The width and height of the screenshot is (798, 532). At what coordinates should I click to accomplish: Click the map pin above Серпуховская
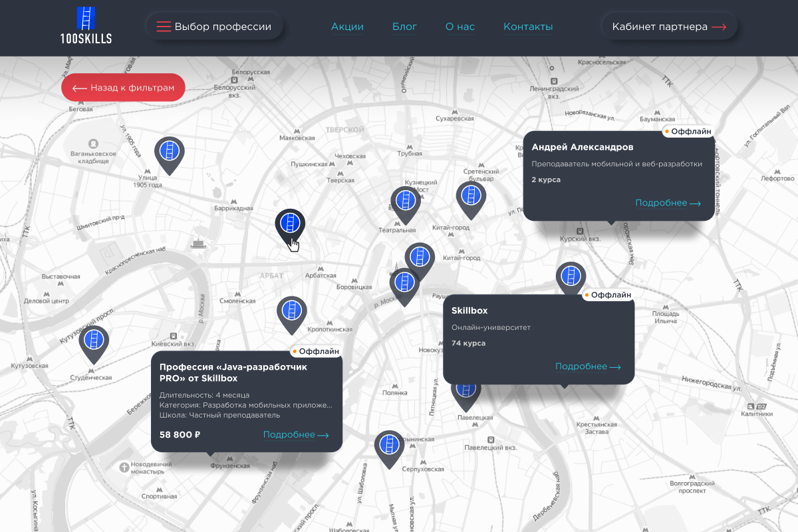(390, 446)
